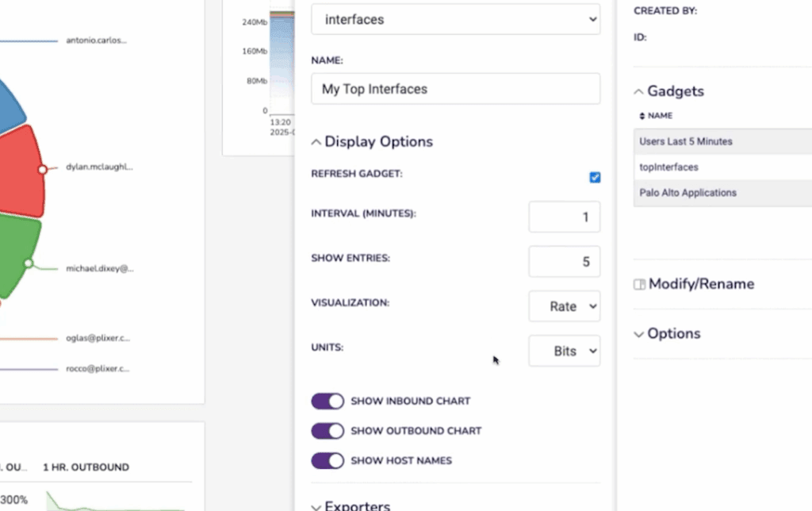Image resolution: width=812 pixels, height=511 pixels.
Task: Open the Units Bits dropdown
Action: click(564, 351)
